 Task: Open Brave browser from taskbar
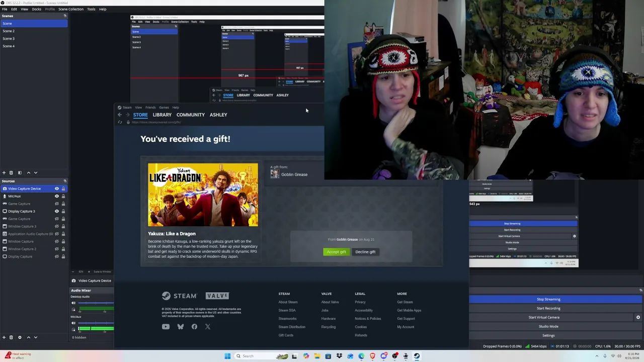click(x=372, y=356)
